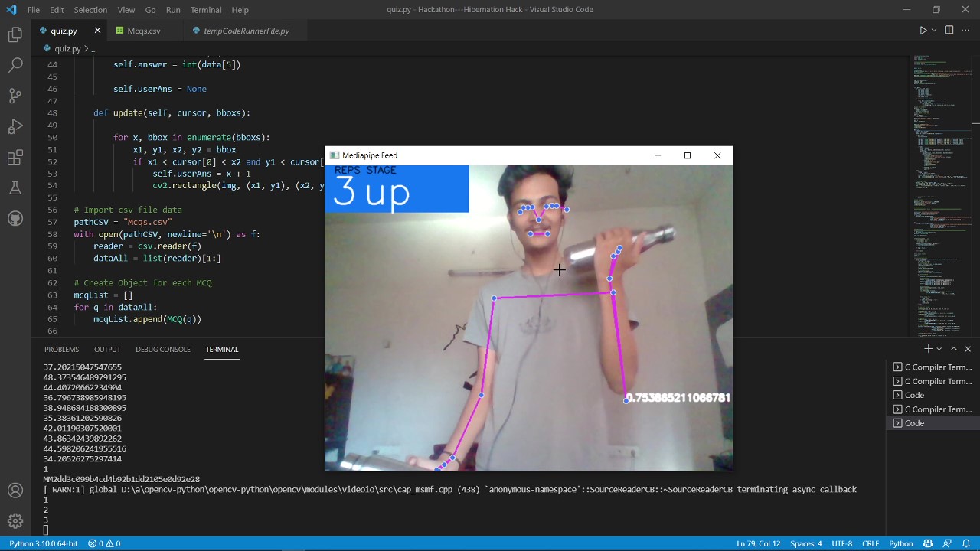Change indentation via Spaces: 4

tap(805, 543)
